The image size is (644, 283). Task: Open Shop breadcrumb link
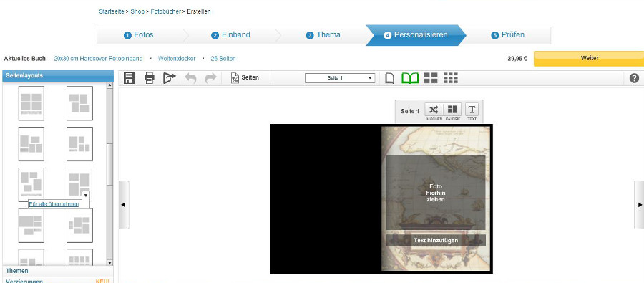(137, 11)
